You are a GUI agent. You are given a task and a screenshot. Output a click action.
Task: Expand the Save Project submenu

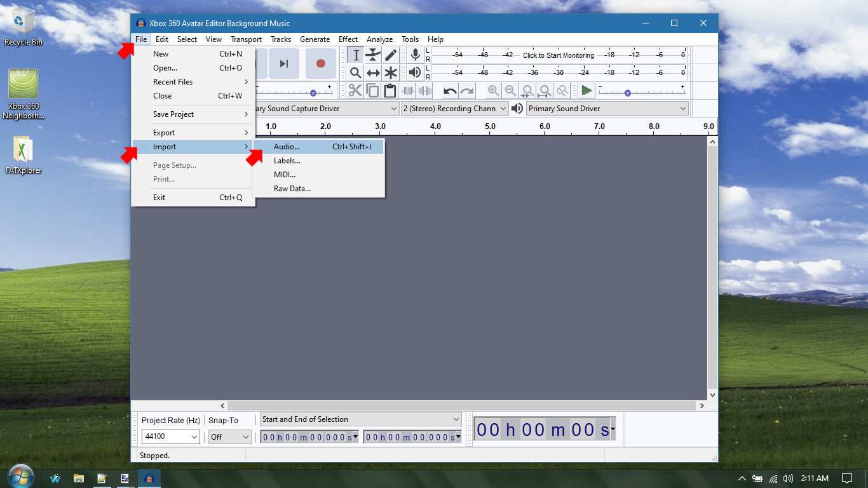(194, 114)
